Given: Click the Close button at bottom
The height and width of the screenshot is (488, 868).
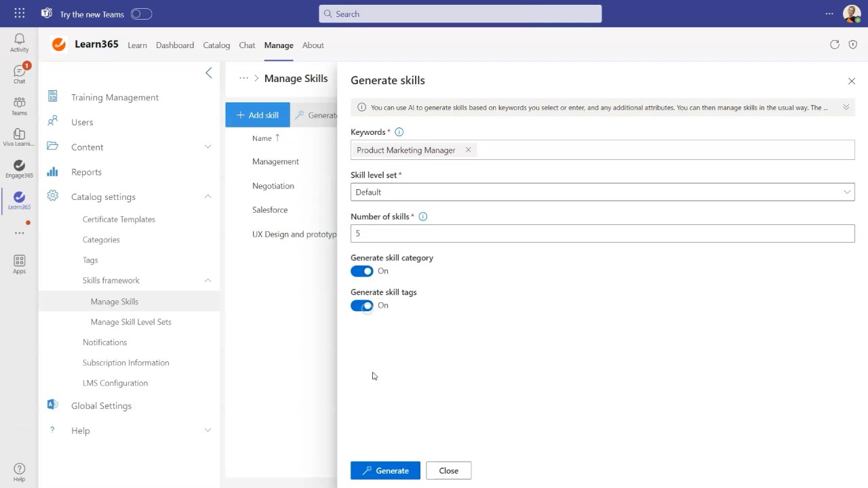Looking at the screenshot, I should click(x=448, y=470).
